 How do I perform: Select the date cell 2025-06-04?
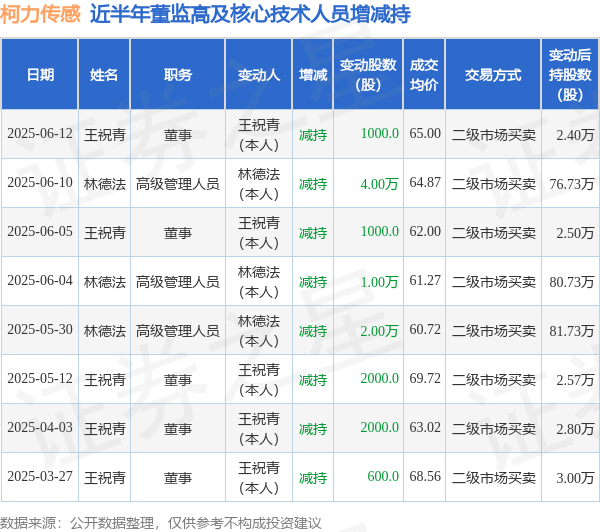40,281
